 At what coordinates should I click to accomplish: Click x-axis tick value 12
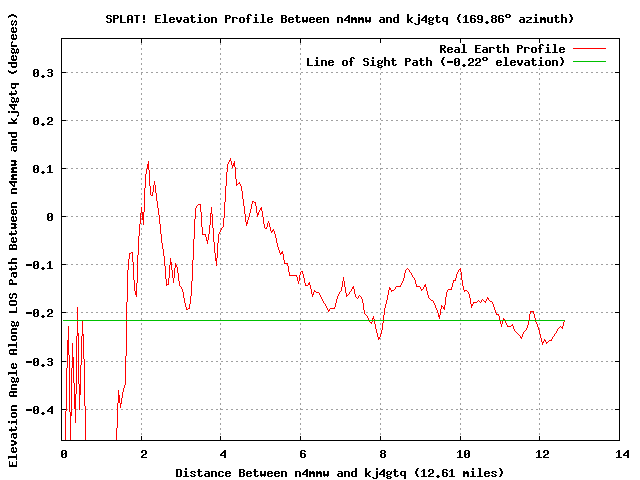[542, 454]
